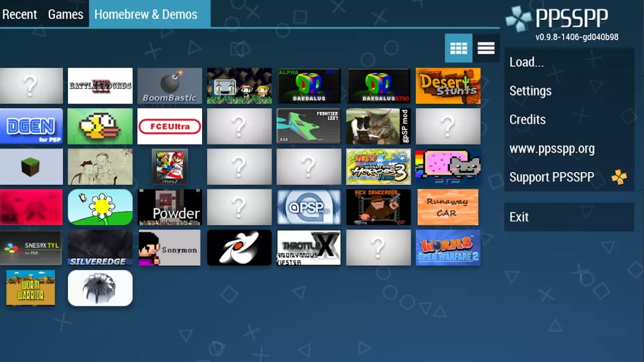
Task: Launch the FCEUltra emulator
Action: [x=169, y=126]
